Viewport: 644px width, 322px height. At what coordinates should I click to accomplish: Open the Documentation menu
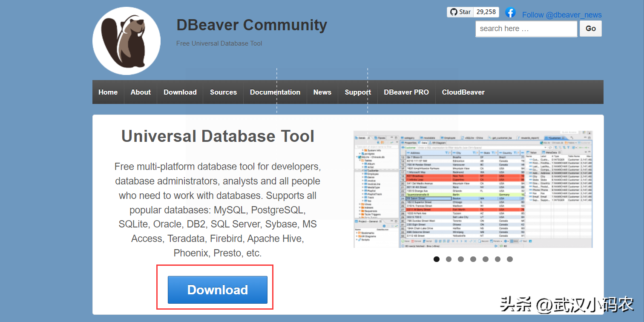click(x=275, y=92)
